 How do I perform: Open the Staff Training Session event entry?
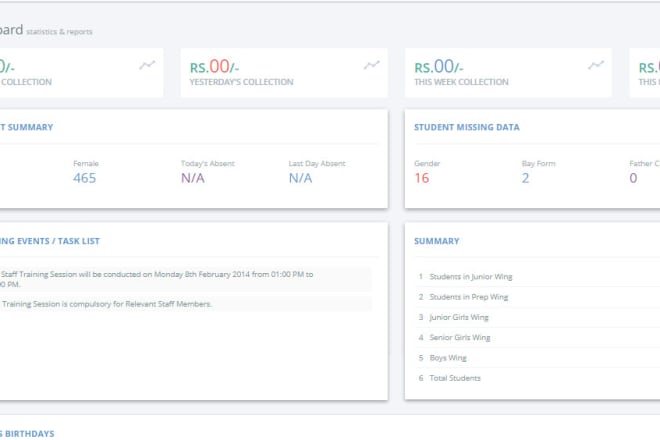(185, 279)
